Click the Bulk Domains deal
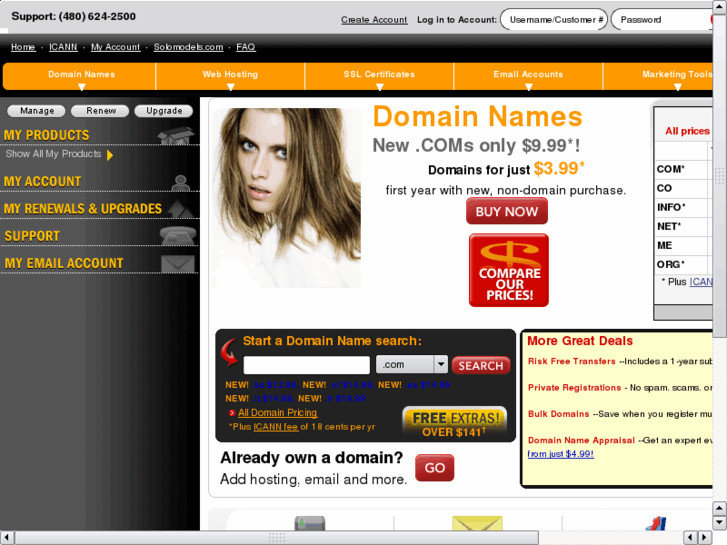This screenshot has width=727, height=545. (558, 414)
